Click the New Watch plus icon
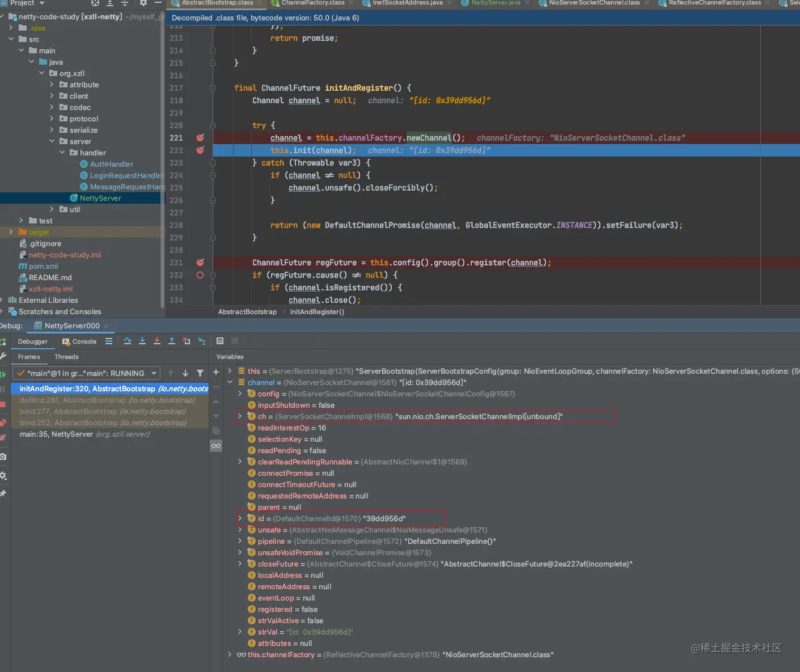This screenshot has width=800, height=672. (216, 372)
